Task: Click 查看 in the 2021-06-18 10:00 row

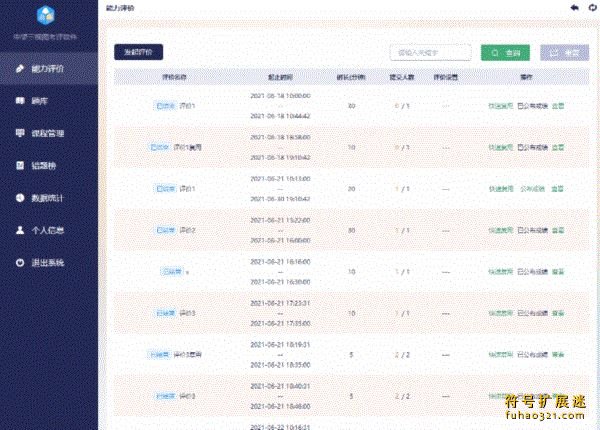Action: pyautogui.click(x=558, y=106)
